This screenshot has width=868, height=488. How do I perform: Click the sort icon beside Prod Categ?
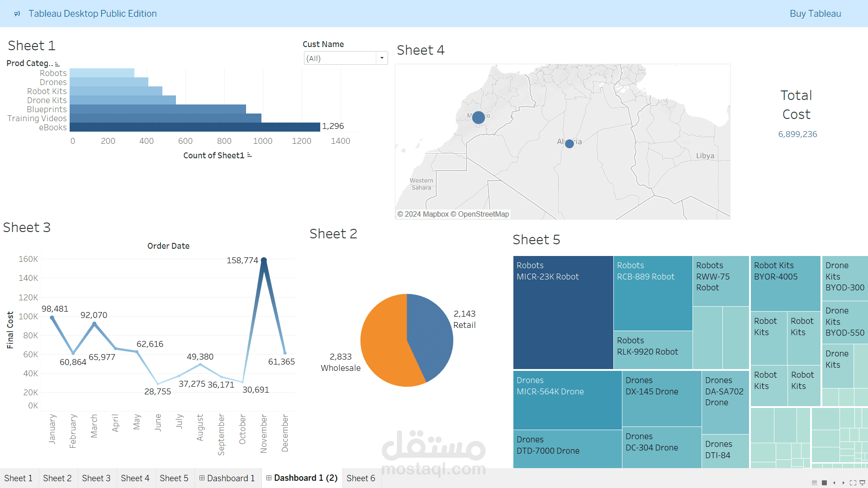pyautogui.click(x=57, y=64)
